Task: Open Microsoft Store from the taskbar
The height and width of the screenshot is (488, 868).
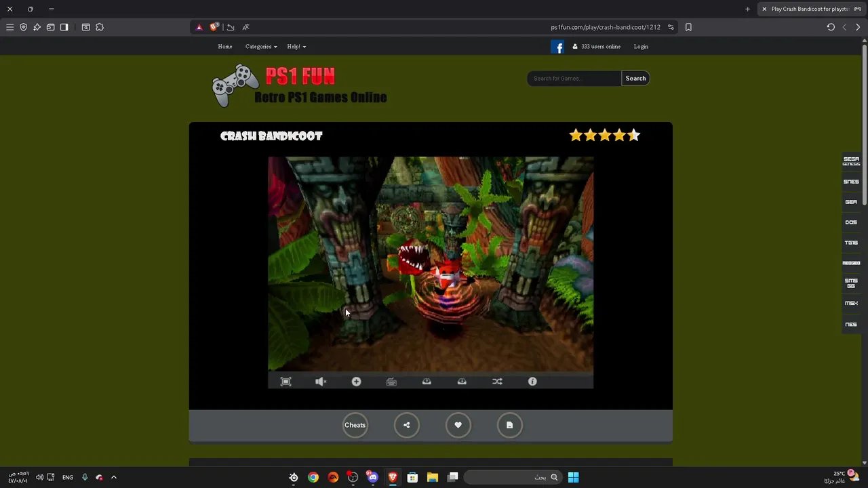Action: pyautogui.click(x=412, y=477)
